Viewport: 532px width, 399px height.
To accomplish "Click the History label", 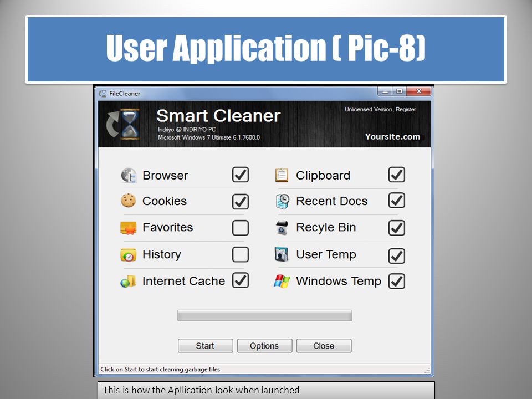I will pyautogui.click(x=162, y=254).
